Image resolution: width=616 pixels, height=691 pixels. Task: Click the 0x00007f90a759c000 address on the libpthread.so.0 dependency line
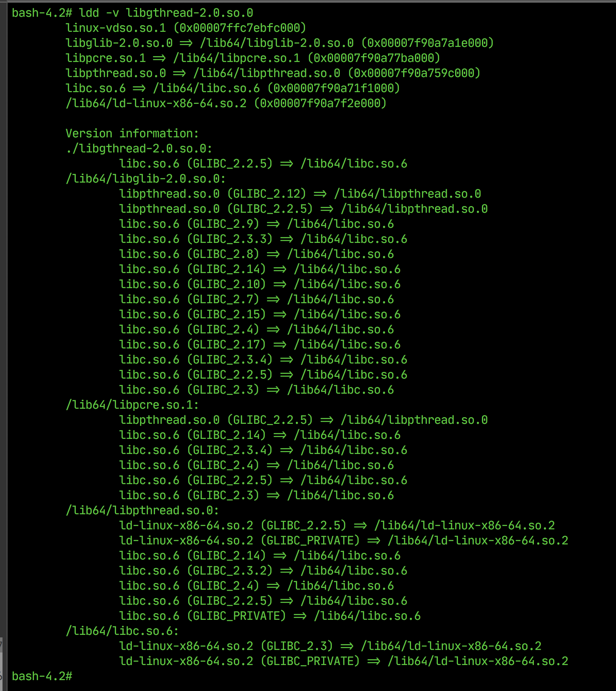[414, 73]
